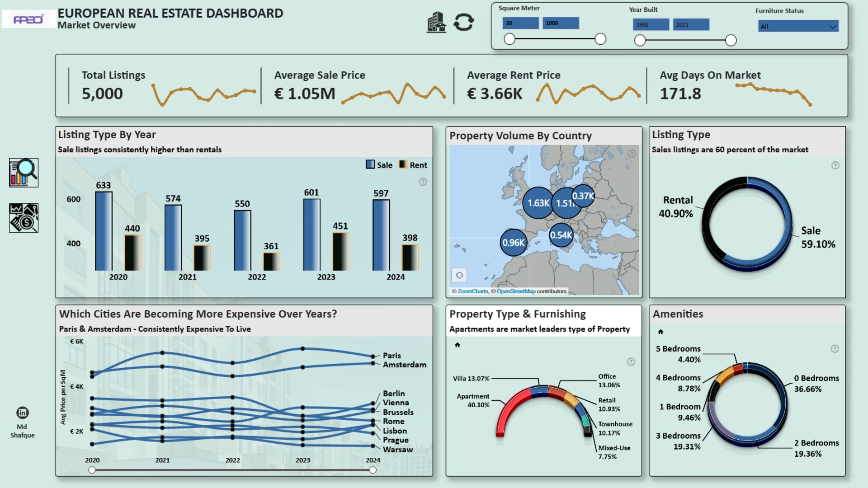Open the Furniture Status dropdown
The height and width of the screenshot is (488, 868).
tap(798, 26)
